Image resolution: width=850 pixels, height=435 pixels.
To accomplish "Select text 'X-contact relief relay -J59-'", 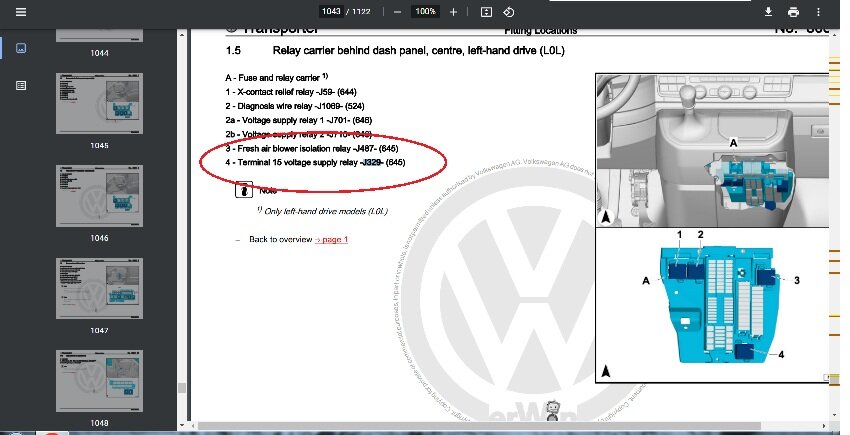I will coord(286,92).
